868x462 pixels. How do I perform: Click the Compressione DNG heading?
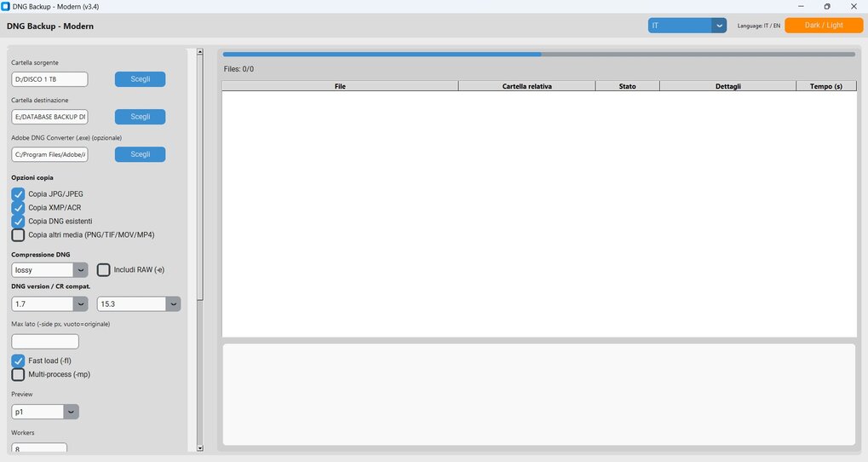(x=40, y=255)
